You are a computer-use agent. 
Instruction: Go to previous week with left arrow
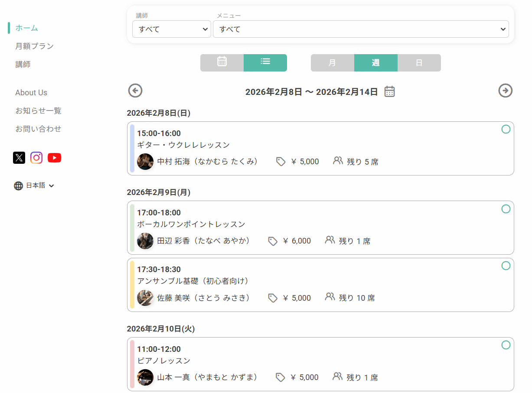tap(135, 91)
